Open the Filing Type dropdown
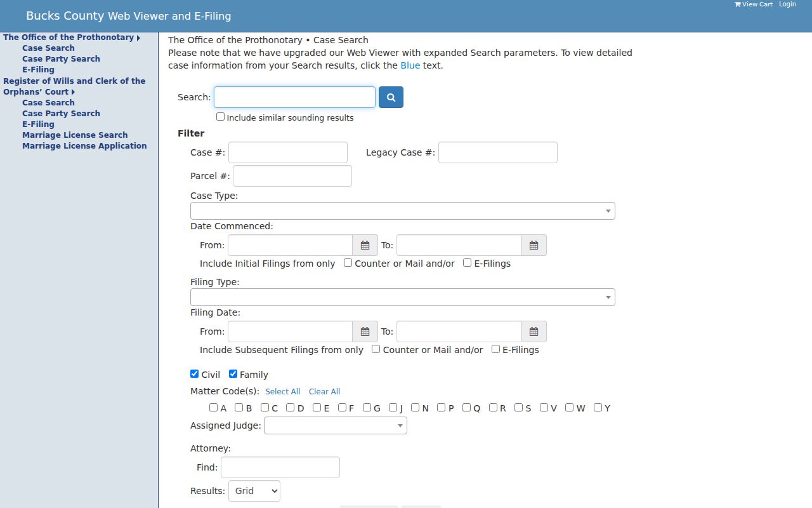 pos(403,297)
